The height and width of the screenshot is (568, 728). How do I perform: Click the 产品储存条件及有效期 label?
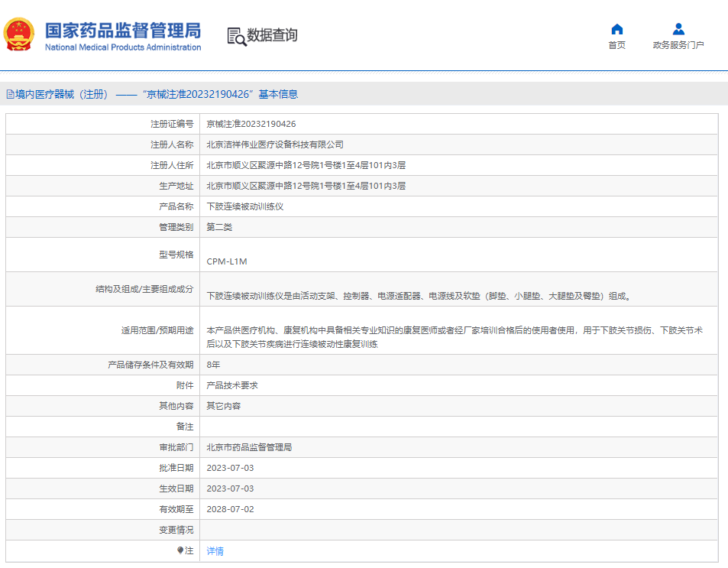coord(150,365)
